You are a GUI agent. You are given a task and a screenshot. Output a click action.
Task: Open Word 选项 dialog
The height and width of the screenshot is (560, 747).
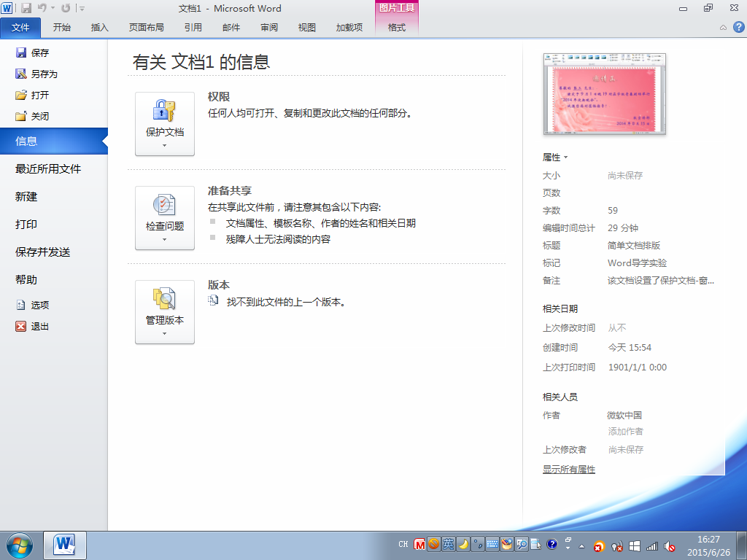pos(32,305)
